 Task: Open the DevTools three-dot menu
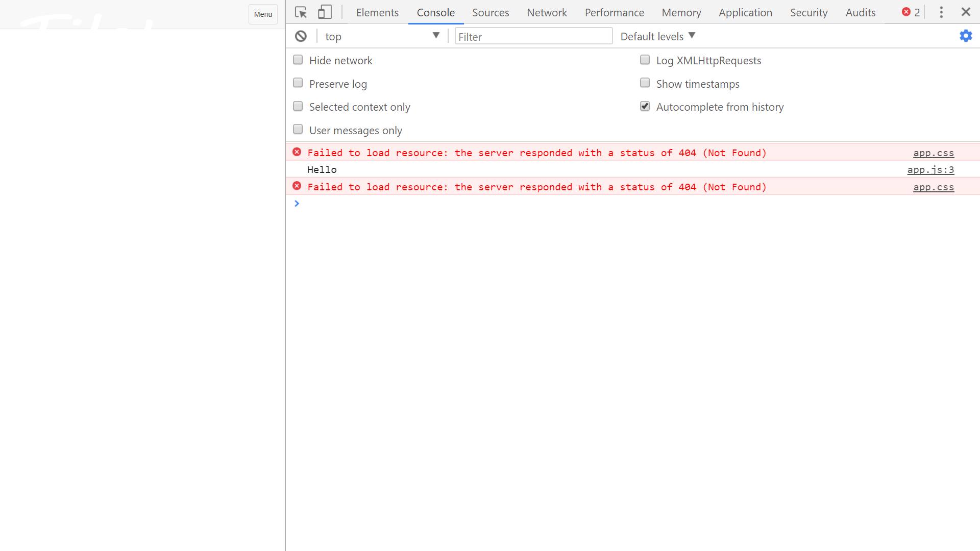tap(941, 12)
